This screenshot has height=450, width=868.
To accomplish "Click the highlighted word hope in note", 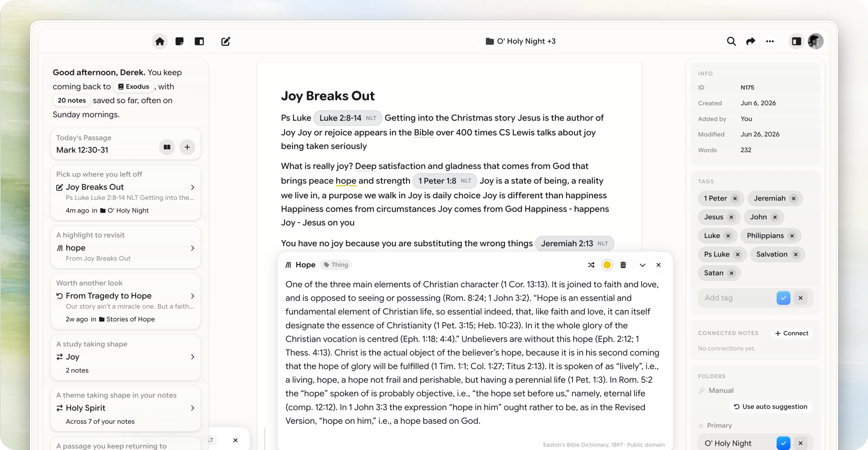I will [346, 181].
